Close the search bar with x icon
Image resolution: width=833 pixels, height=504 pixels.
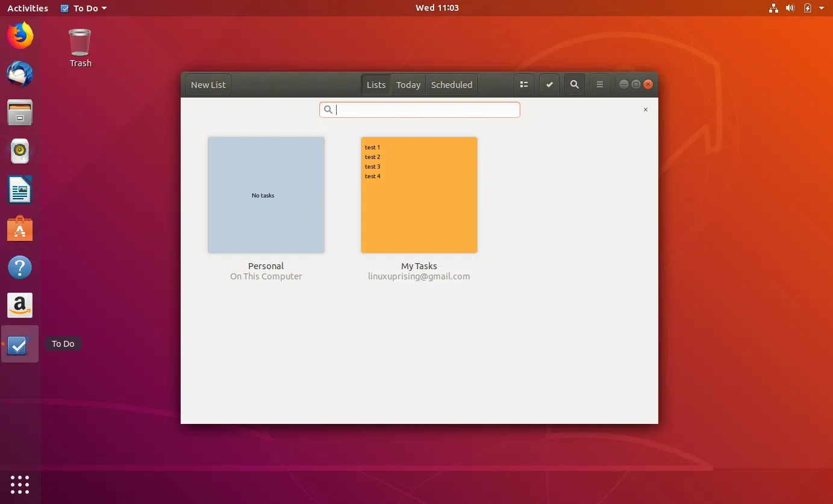[x=646, y=110]
